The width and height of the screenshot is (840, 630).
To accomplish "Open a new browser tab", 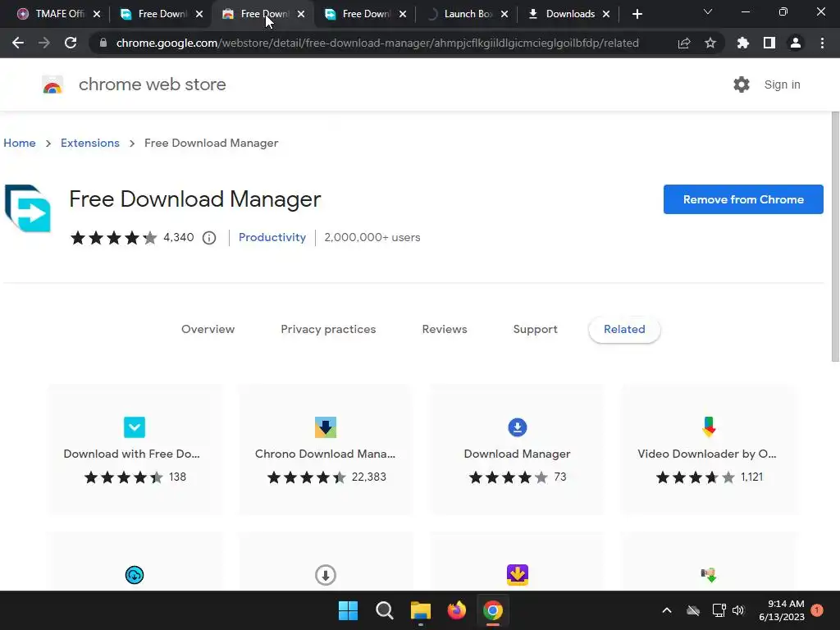I will click(x=637, y=14).
